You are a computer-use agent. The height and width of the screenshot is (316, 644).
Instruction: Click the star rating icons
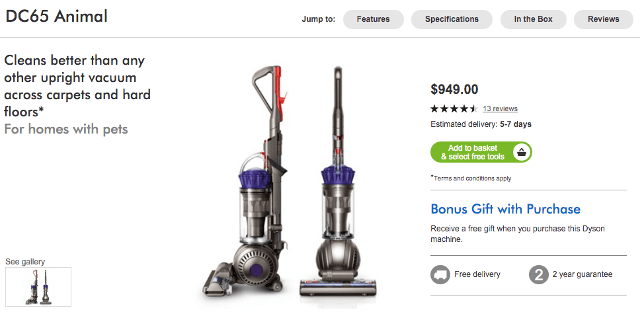(454, 109)
